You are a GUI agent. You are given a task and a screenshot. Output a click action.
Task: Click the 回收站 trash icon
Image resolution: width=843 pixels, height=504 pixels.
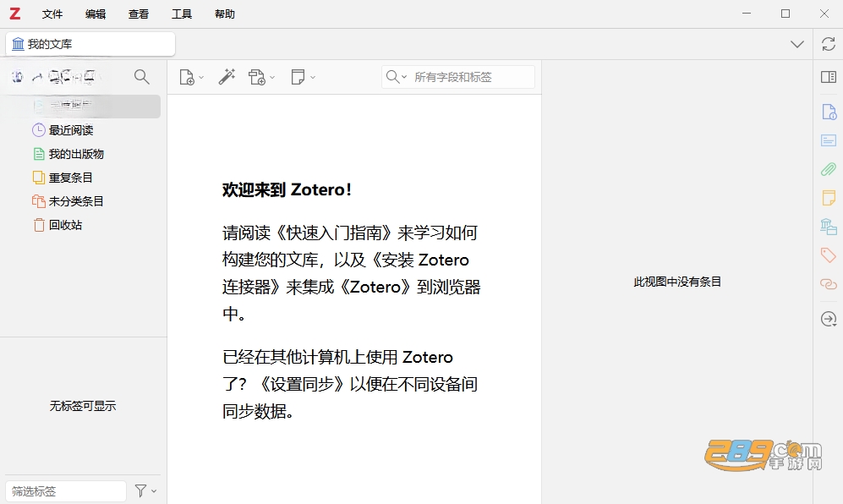pos(39,225)
